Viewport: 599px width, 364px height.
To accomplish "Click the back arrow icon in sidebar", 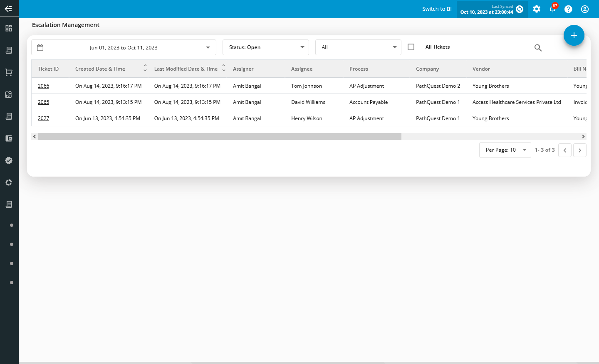I will coord(8,8).
